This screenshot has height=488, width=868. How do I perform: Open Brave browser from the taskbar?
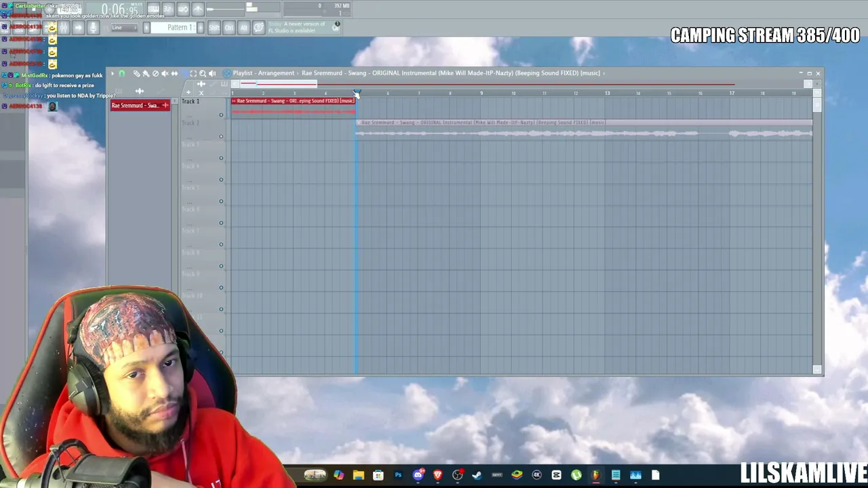(x=437, y=475)
